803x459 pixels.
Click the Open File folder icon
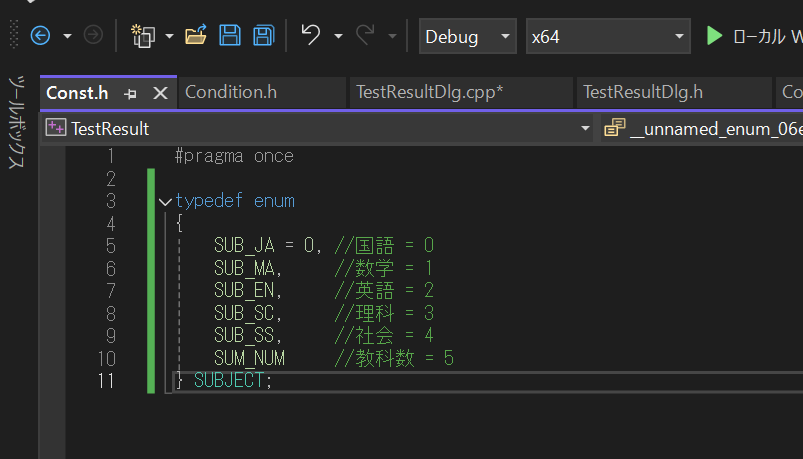pos(196,36)
